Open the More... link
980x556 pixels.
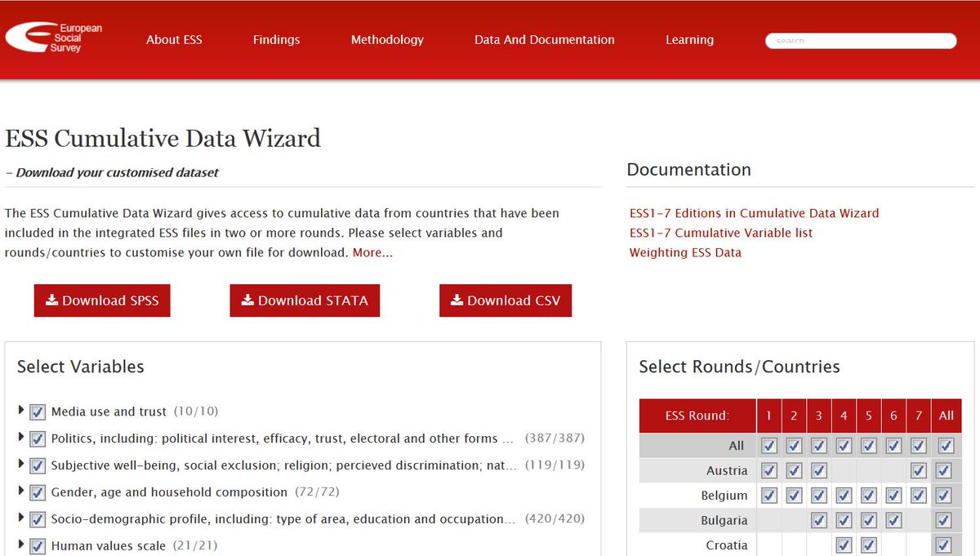(x=372, y=252)
